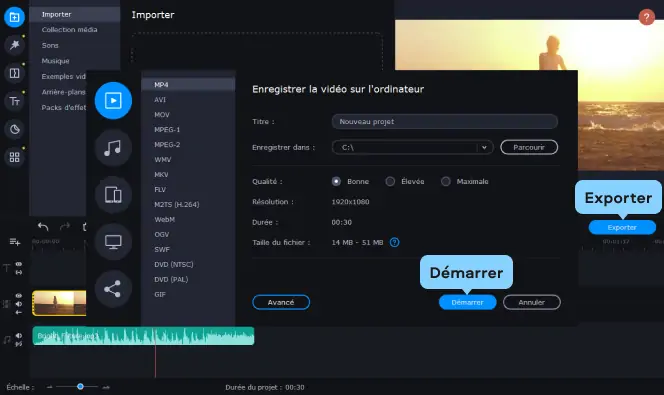Open the Import media sidebar icon
The height and width of the screenshot is (395, 664).
pos(14,17)
